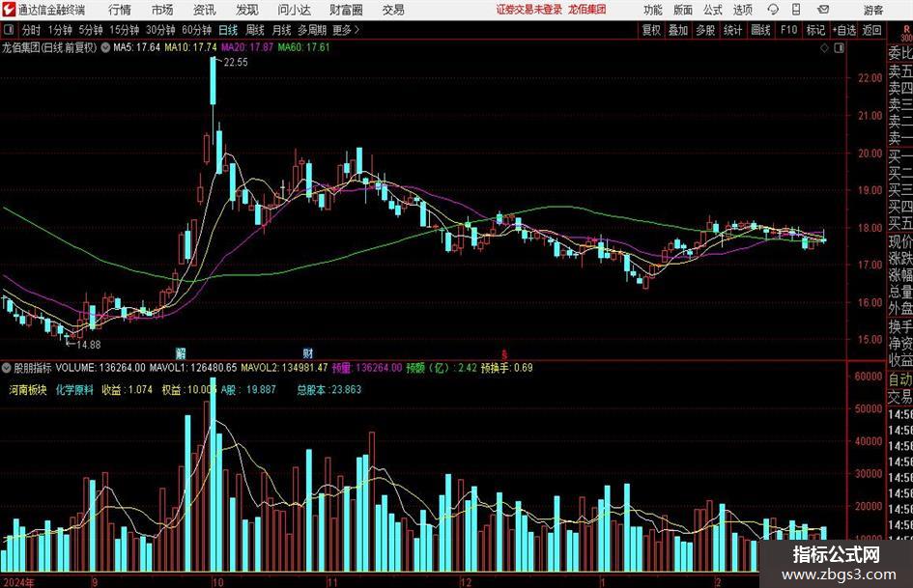Open the 财富圈 menu
This screenshot has height=588, width=913.
(346, 10)
